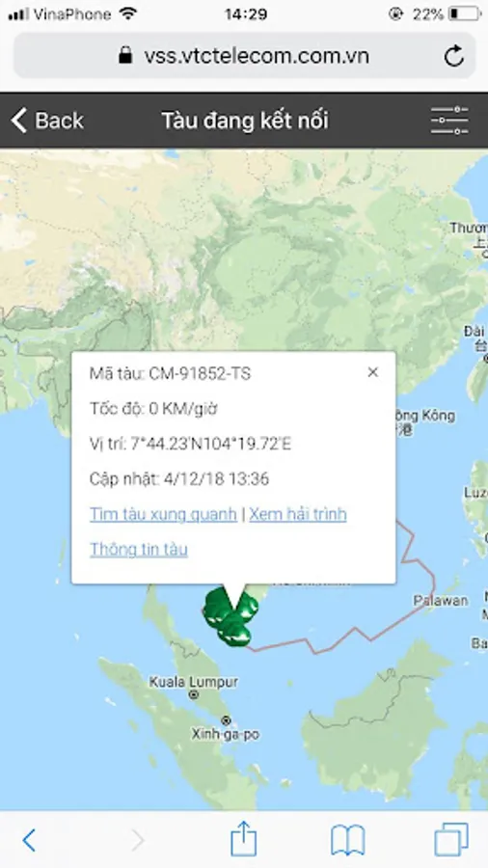Tap Kuala Lumpur label on the map

(x=194, y=682)
